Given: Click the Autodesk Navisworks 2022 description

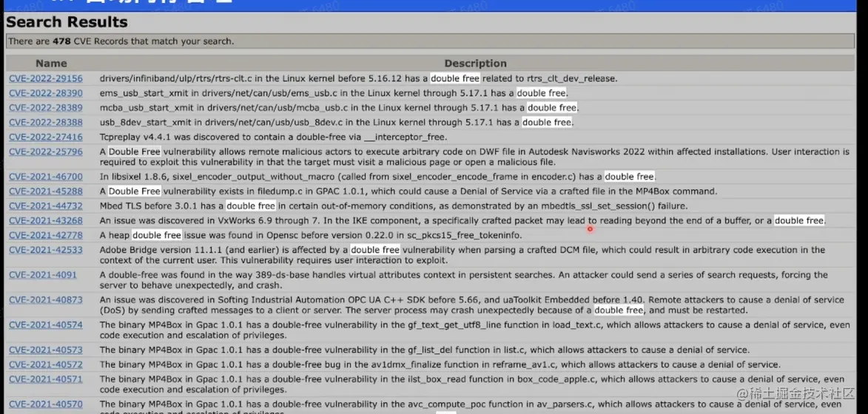Looking at the screenshot, I should point(474,157).
